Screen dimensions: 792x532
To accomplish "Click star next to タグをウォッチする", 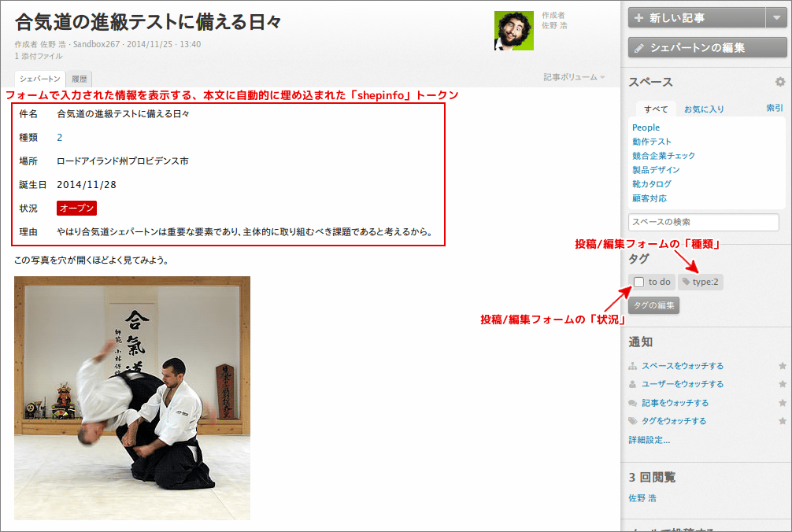I will 782,421.
